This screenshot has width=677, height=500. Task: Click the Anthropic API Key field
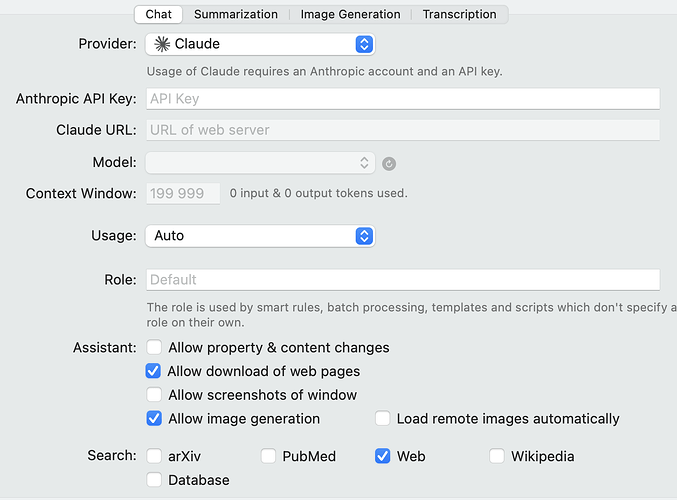403,99
